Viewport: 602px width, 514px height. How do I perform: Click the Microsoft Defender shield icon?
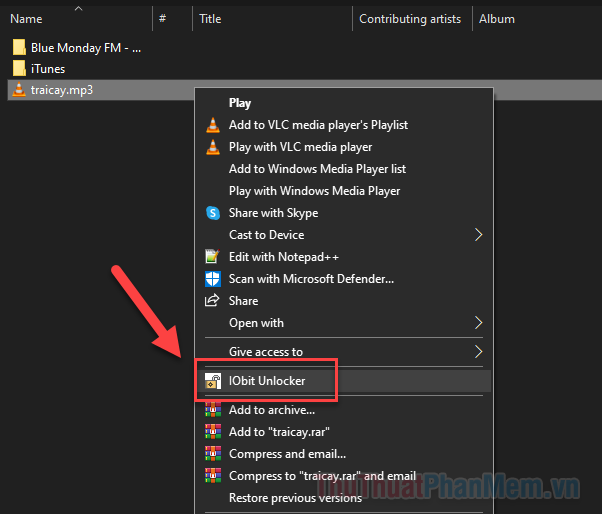213,279
